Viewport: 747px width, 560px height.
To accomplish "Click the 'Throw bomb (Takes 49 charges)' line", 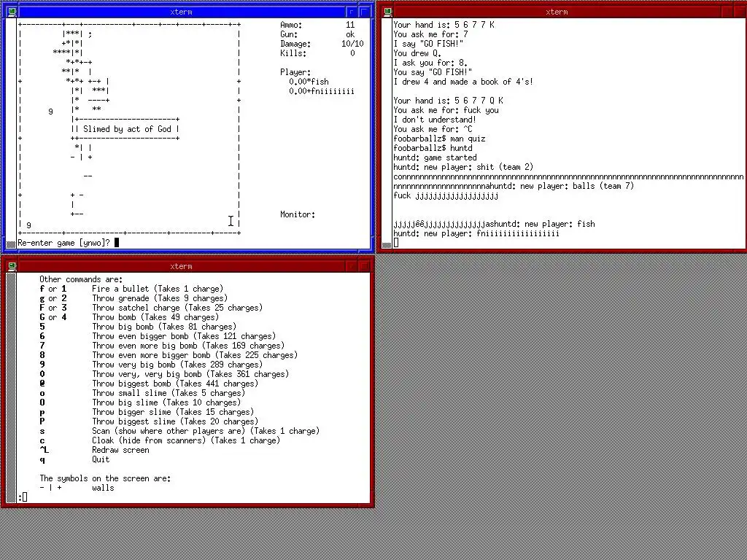I will click(x=155, y=318).
